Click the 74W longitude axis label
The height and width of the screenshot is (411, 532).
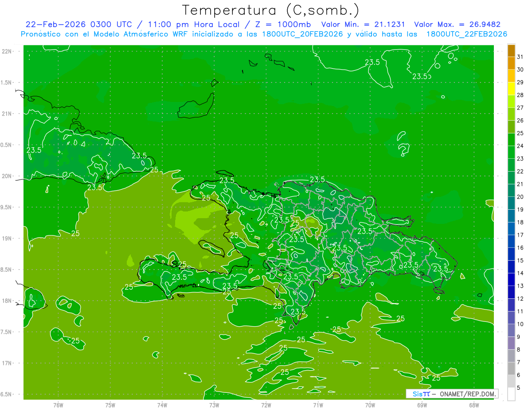tap(162, 405)
